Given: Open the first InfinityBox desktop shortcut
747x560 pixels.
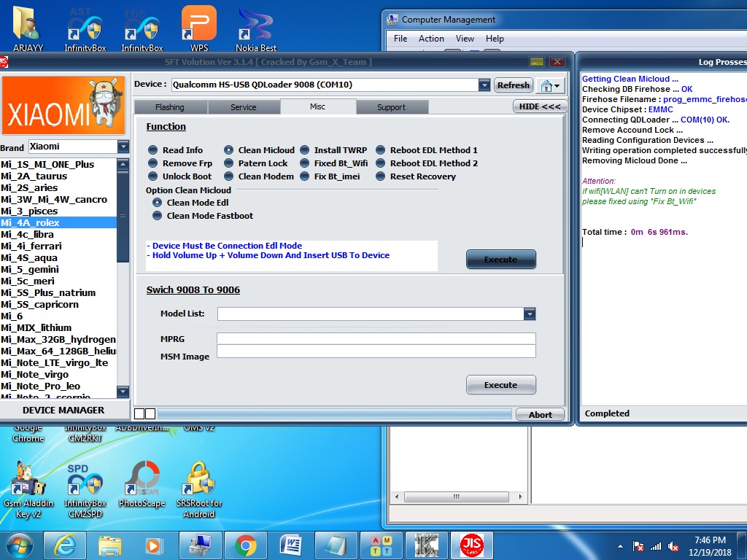Looking at the screenshot, I should coord(85,29).
